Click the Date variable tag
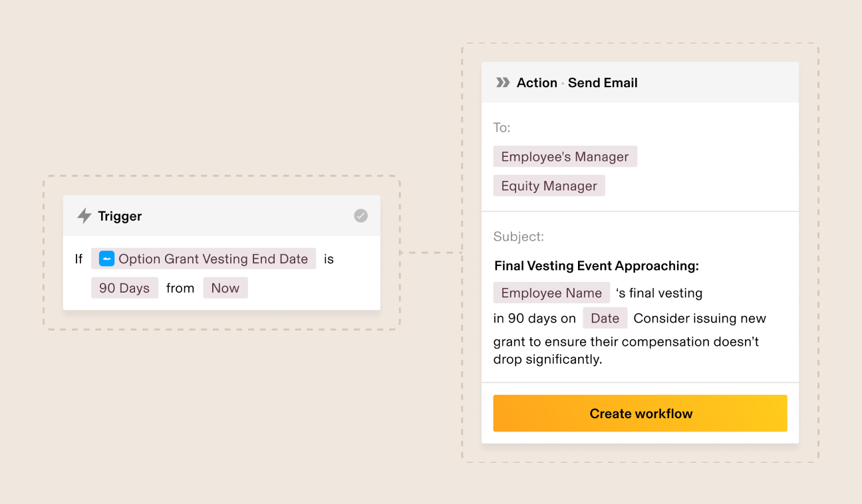This screenshot has height=504, width=862. tap(605, 318)
